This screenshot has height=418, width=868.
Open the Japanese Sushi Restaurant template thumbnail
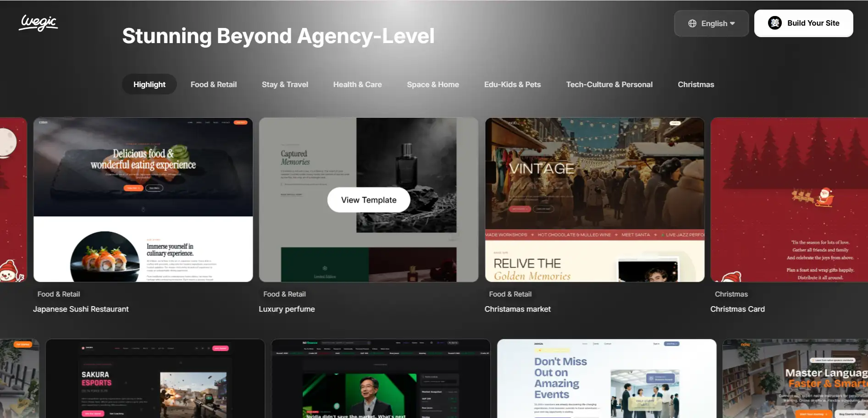(143, 200)
